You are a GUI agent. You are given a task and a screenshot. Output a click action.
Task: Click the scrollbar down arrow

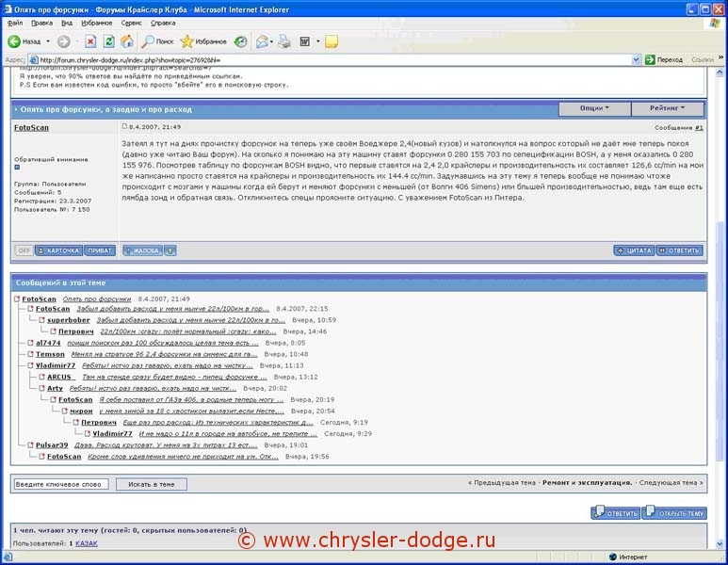tap(720, 543)
